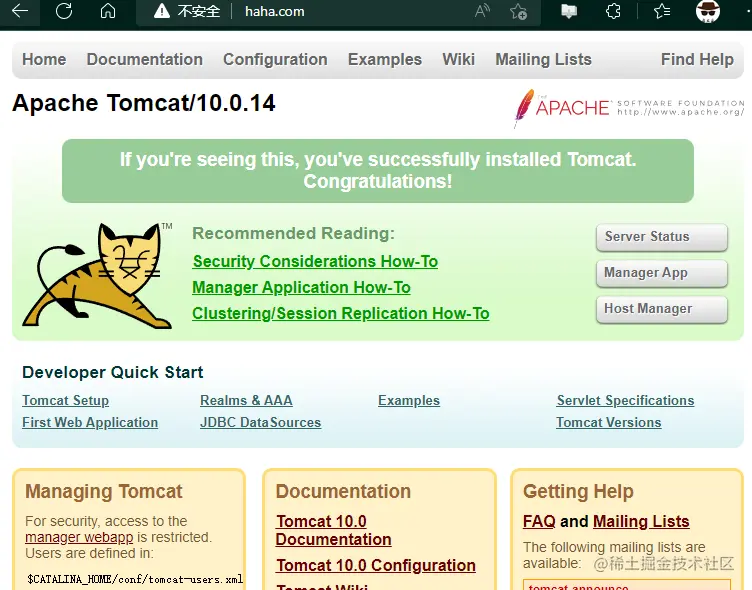Click the not secure warning icon
The image size is (752, 590).
coord(162,11)
